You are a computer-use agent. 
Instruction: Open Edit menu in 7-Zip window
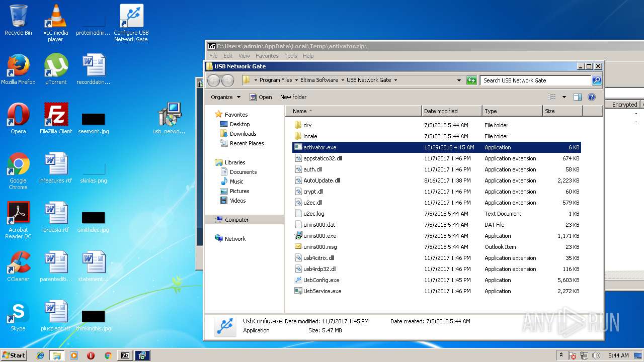228,56
